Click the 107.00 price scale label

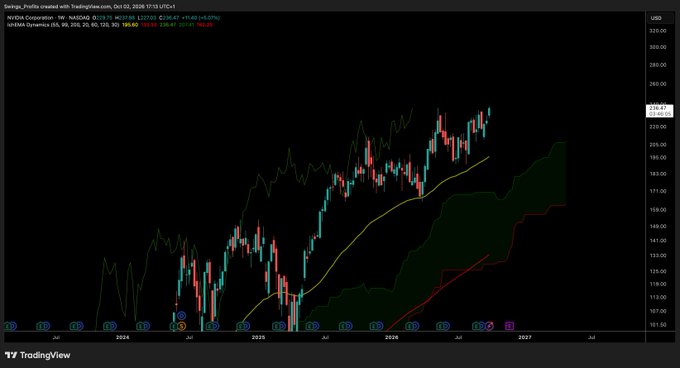click(x=658, y=311)
